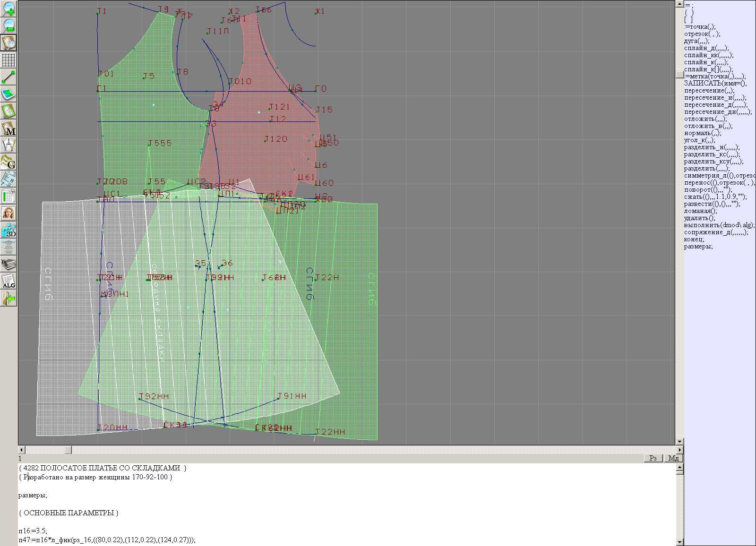Open the green spreadsheet table icon
This screenshot has width=756, height=546.
tap(9, 196)
